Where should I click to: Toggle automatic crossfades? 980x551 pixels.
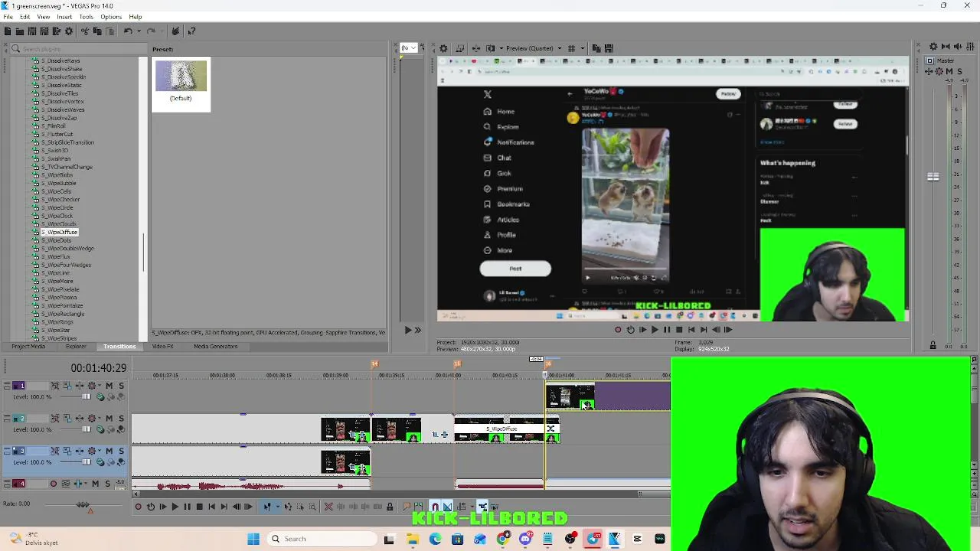[x=446, y=507]
